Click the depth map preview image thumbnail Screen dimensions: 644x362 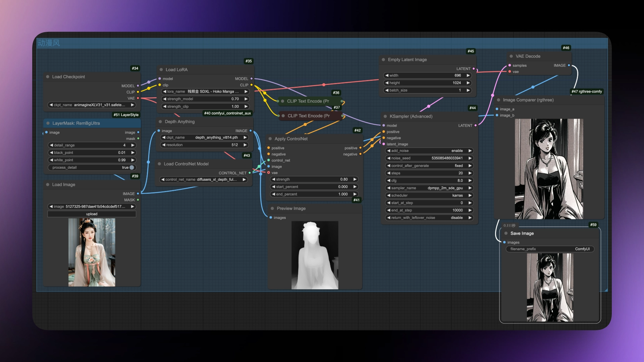tap(315, 255)
